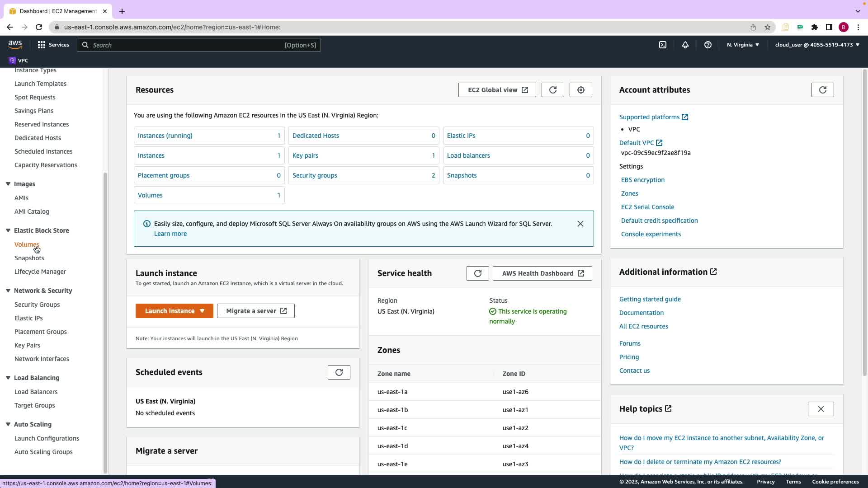
Task: Close the Help topics panel
Action: [x=821, y=409]
